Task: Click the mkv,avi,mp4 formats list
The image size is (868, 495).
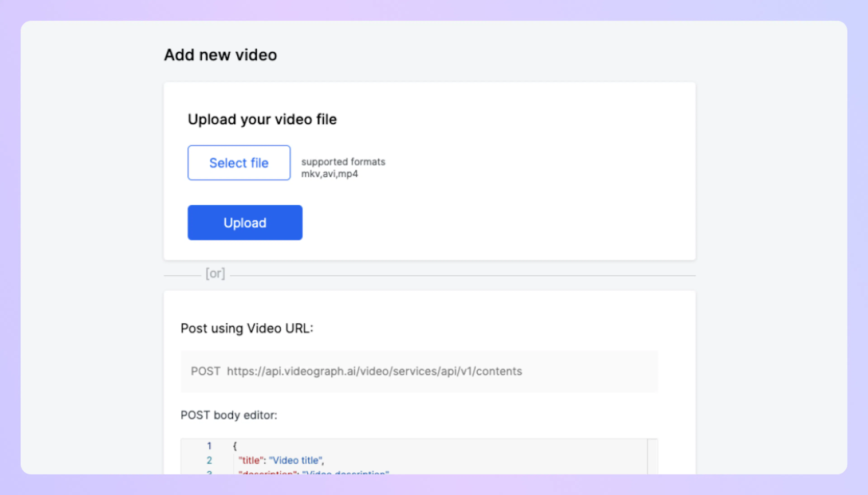Action: pos(329,174)
